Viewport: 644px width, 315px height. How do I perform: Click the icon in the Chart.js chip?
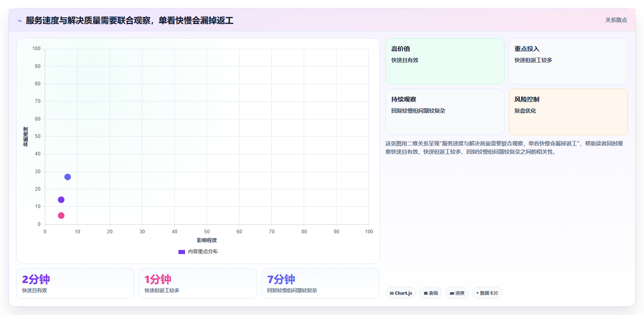pos(392,293)
